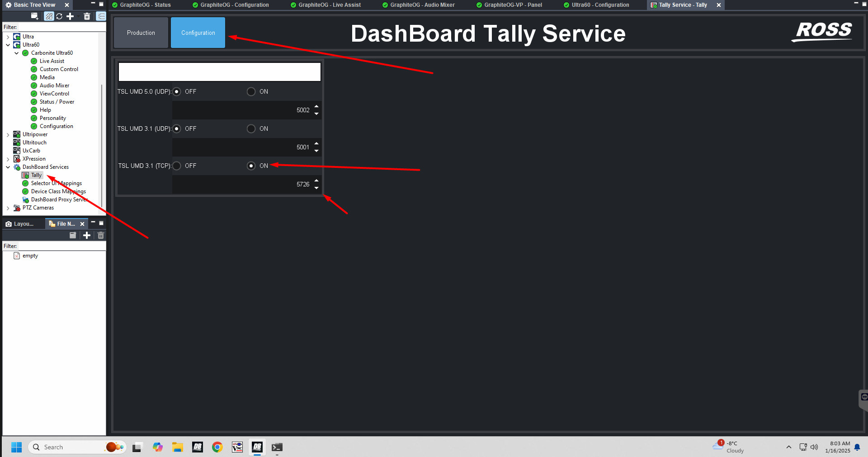Expand the Ultra tree node

pos(8,37)
